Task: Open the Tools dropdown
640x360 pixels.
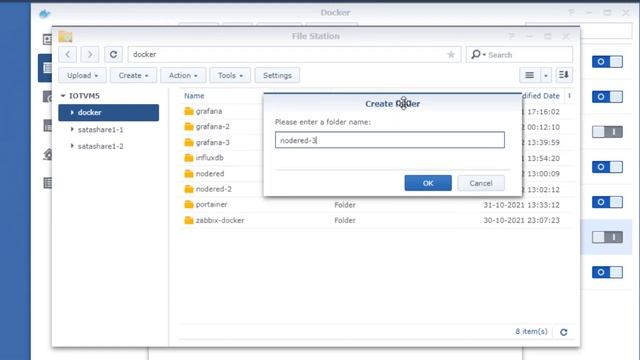Action: click(x=230, y=76)
